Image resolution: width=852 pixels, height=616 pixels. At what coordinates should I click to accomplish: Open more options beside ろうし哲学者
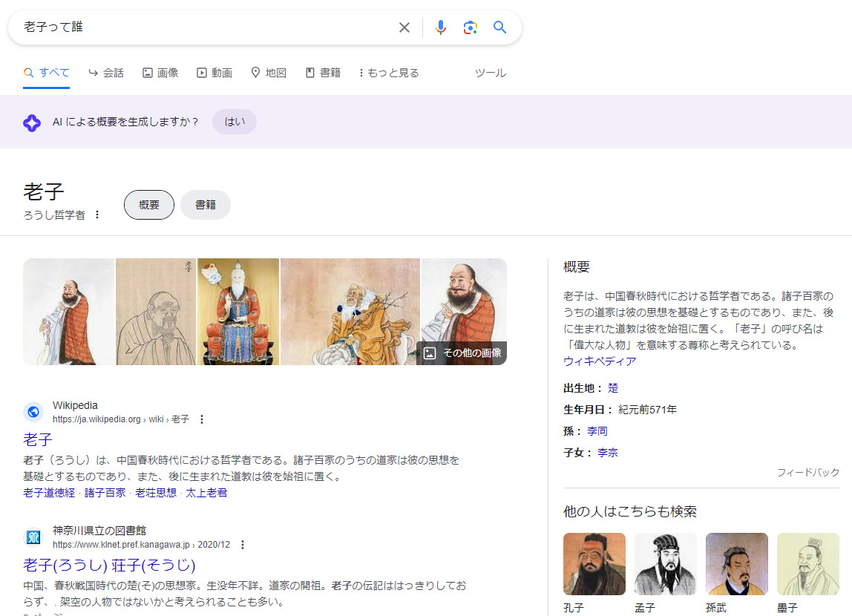tap(97, 214)
